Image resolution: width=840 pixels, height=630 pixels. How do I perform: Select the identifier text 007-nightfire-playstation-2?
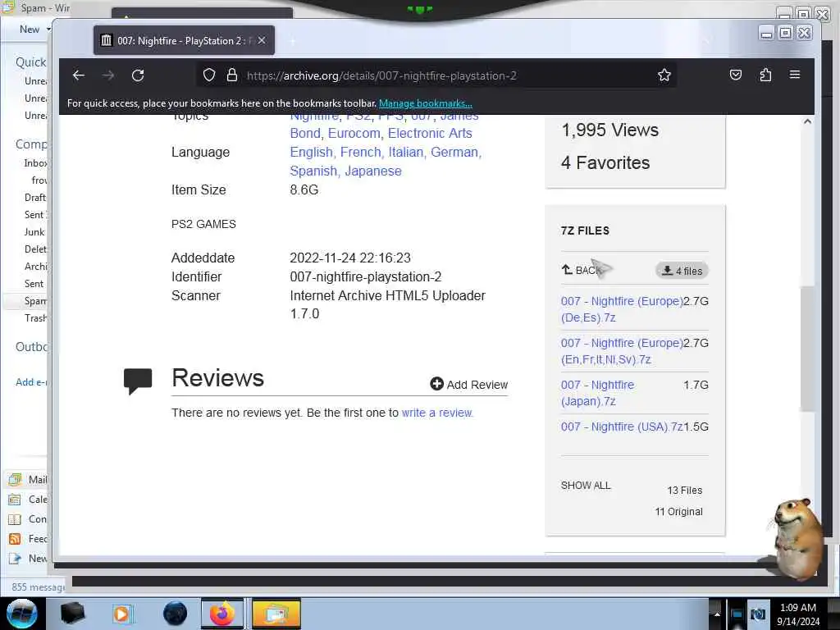pyautogui.click(x=365, y=277)
